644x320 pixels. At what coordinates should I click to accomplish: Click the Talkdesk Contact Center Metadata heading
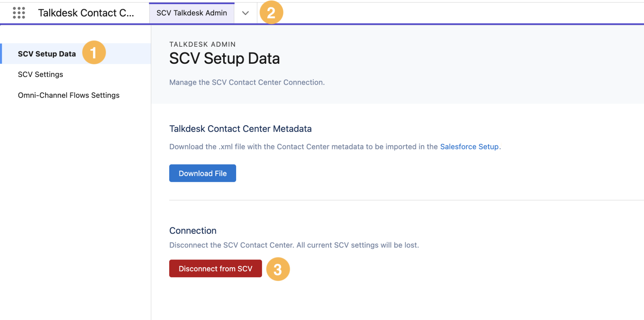(x=240, y=129)
